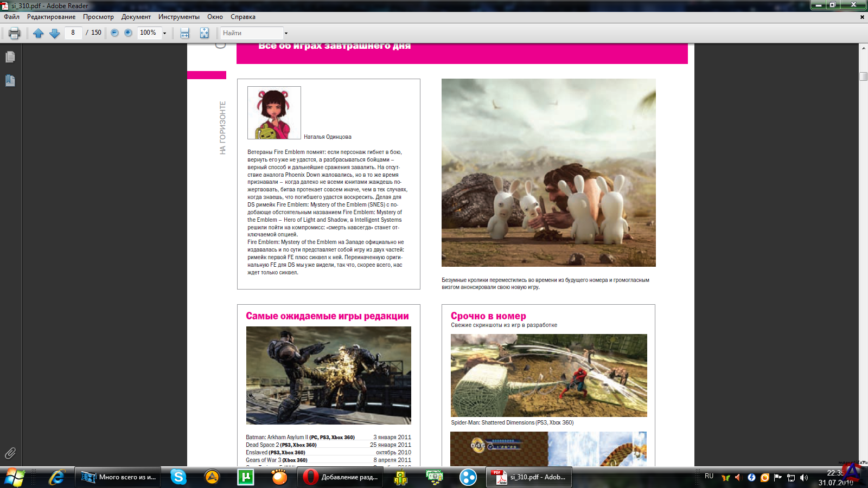Image resolution: width=868 pixels, height=488 pixels.
Task: Open the blue three-dot circle taskbar icon
Action: click(468, 477)
